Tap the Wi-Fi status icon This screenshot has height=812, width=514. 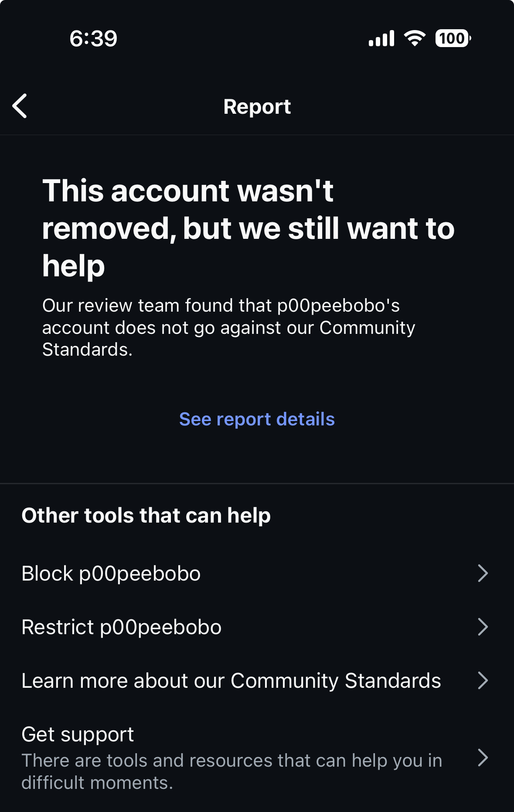[415, 38]
